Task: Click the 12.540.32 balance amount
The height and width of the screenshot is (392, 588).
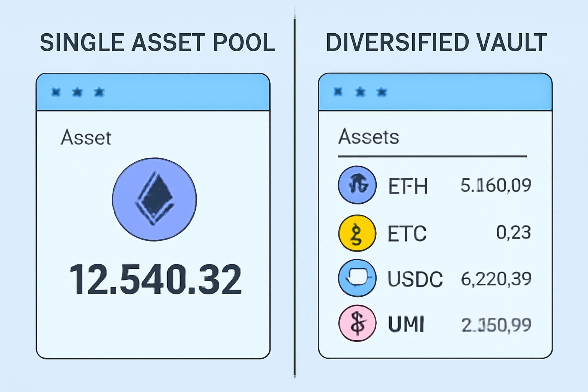Action: click(x=156, y=280)
